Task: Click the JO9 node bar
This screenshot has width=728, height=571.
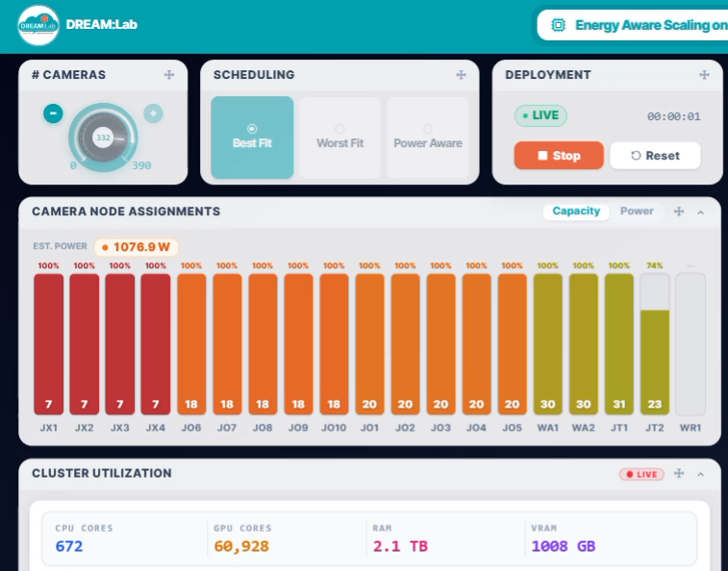Action: tap(298, 344)
